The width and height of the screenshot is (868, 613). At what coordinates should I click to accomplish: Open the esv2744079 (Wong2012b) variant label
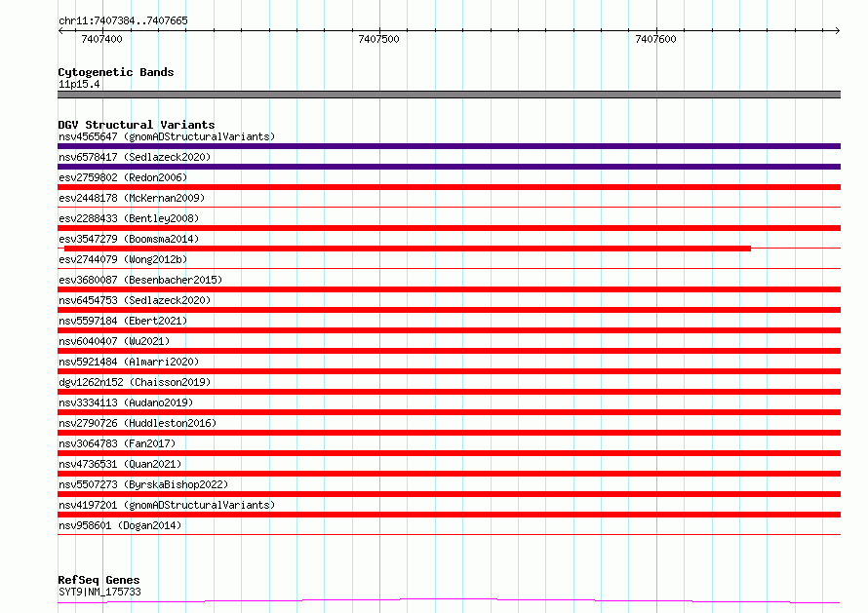pos(123,259)
